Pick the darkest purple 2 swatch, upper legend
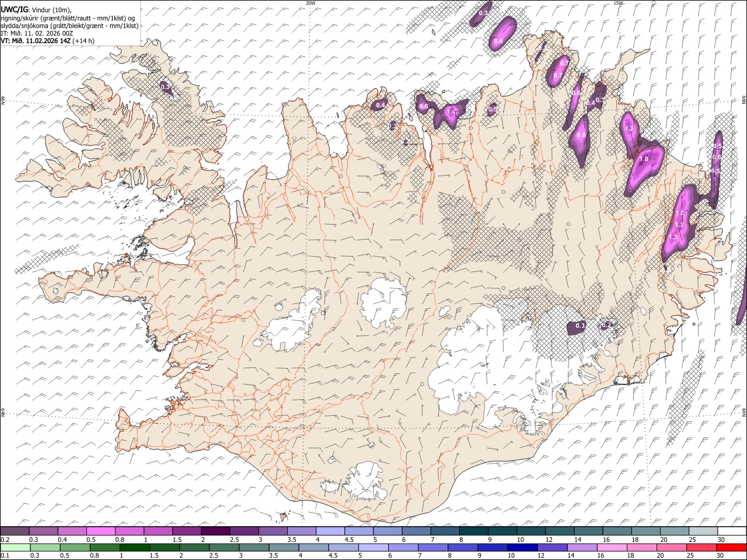Viewport: 747px width, 560px height. tap(215, 531)
